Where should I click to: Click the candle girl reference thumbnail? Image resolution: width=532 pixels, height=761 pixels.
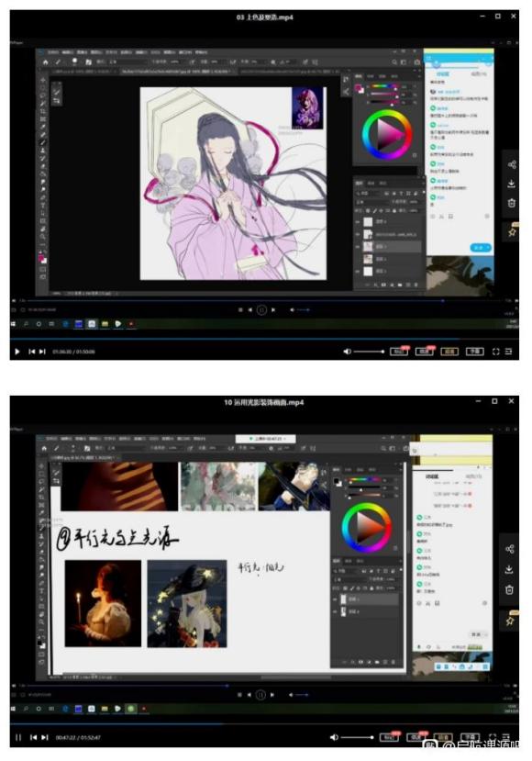pos(104,603)
